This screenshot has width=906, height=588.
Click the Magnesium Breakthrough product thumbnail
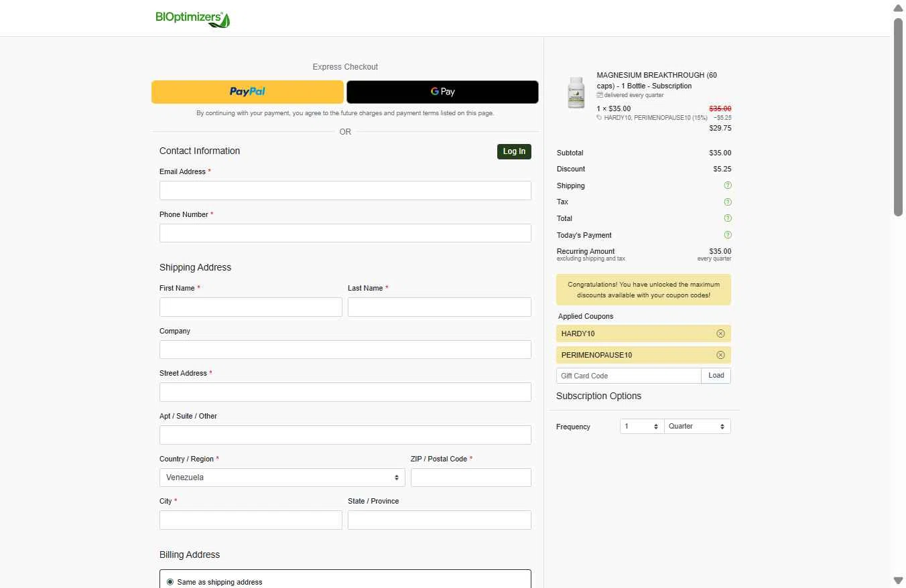pos(576,92)
